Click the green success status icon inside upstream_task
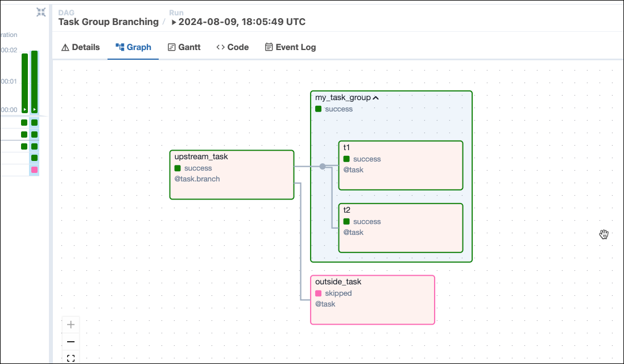The width and height of the screenshot is (624, 364). (x=177, y=168)
